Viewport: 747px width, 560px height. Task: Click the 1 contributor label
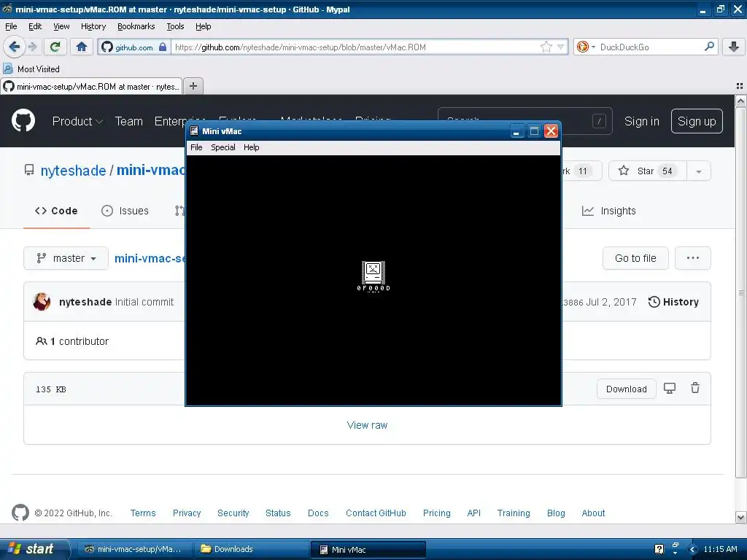(x=72, y=341)
